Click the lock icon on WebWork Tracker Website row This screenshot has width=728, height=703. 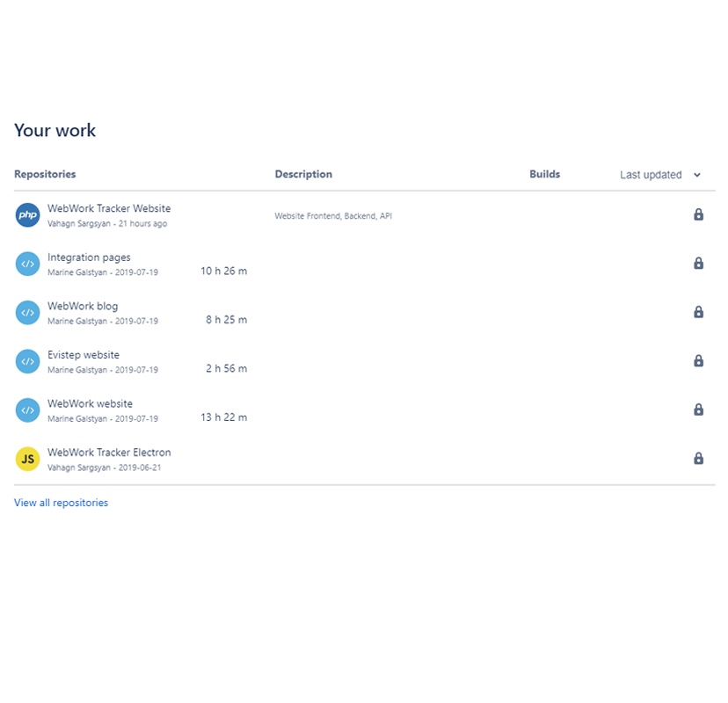698,214
